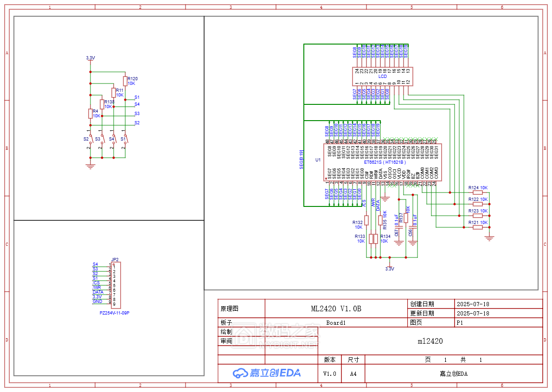The image size is (552, 392).
Task: Select resistor R4 10K
Action: (91, 113)
